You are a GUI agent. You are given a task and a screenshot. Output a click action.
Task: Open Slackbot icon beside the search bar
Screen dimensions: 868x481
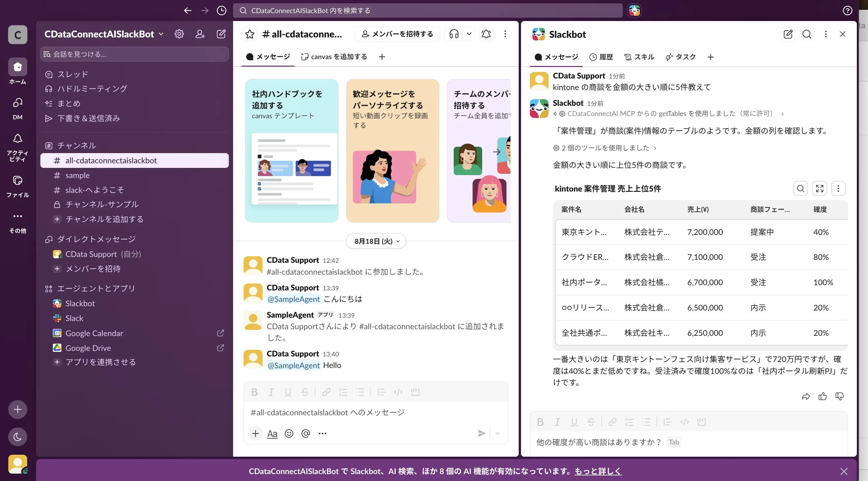[x=634, y=11]
